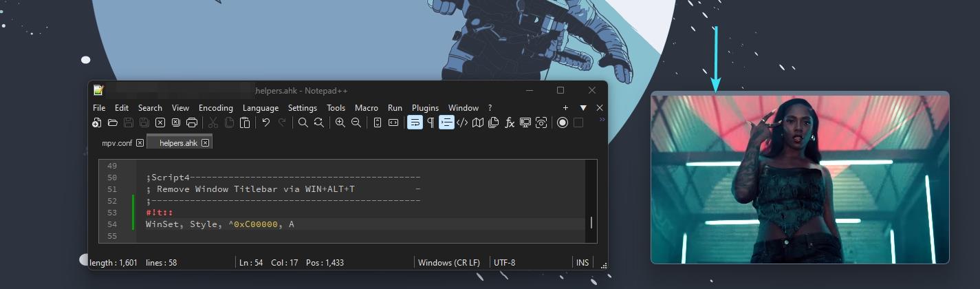The image size is (980, 289).
Task: Click the Paste clipboard icon
Action: click(x=245, y=122)
